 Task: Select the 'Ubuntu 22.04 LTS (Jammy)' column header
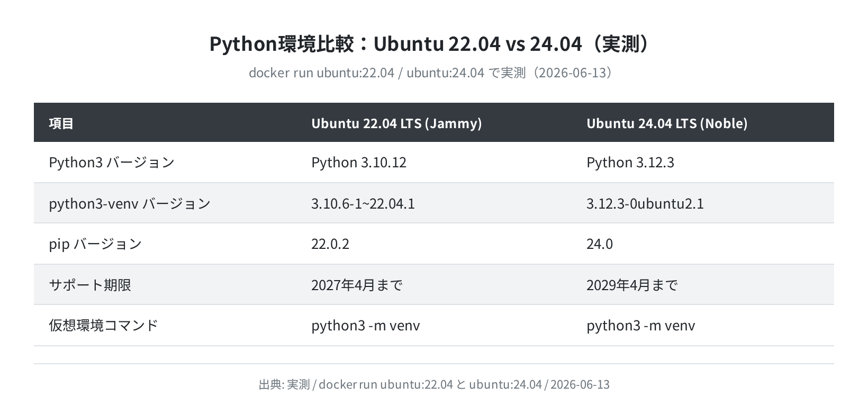[x=396, y=123]
